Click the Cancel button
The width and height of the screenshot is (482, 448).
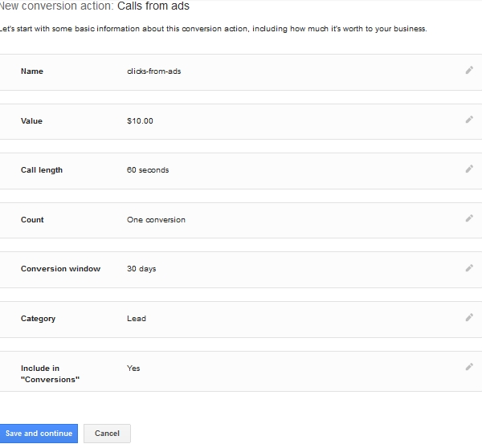click(x=107, y=434)
